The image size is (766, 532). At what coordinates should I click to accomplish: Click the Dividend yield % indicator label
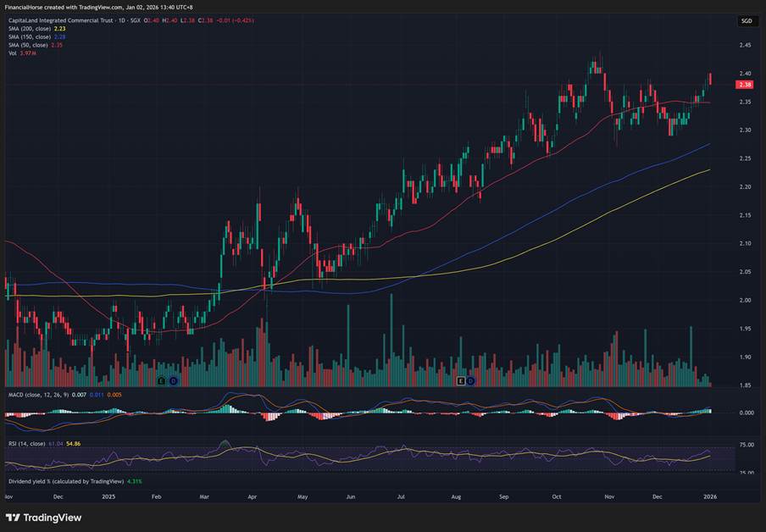click(x=64, y=481)
